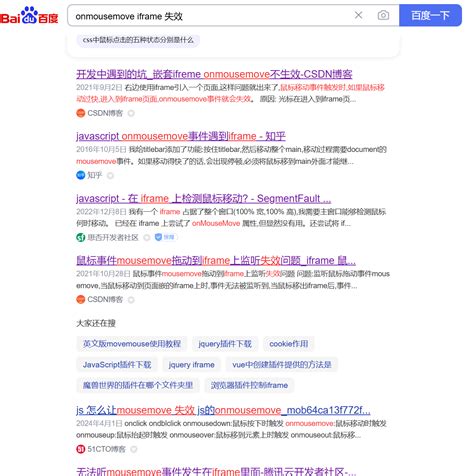Clear the search box with X icon
The height and width of the screenshot is (476, 474).
point(358,15)
